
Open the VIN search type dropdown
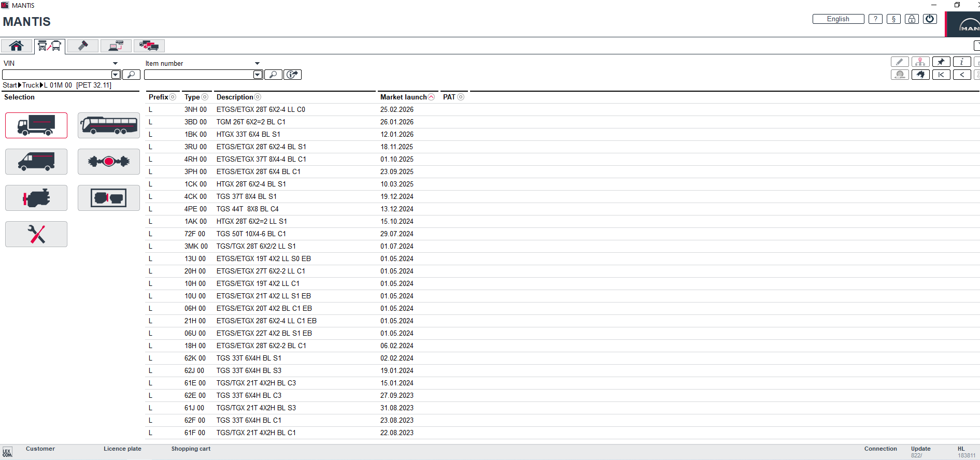(x=115, y=63)
